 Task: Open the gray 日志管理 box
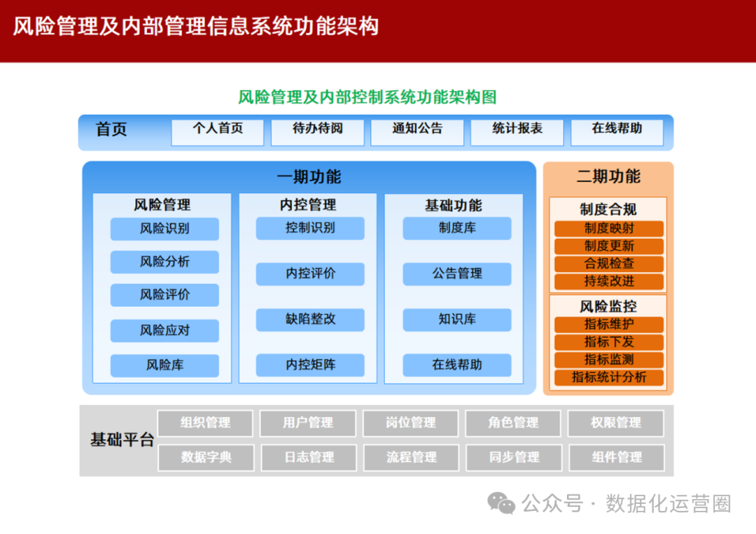tap(309, 458)
